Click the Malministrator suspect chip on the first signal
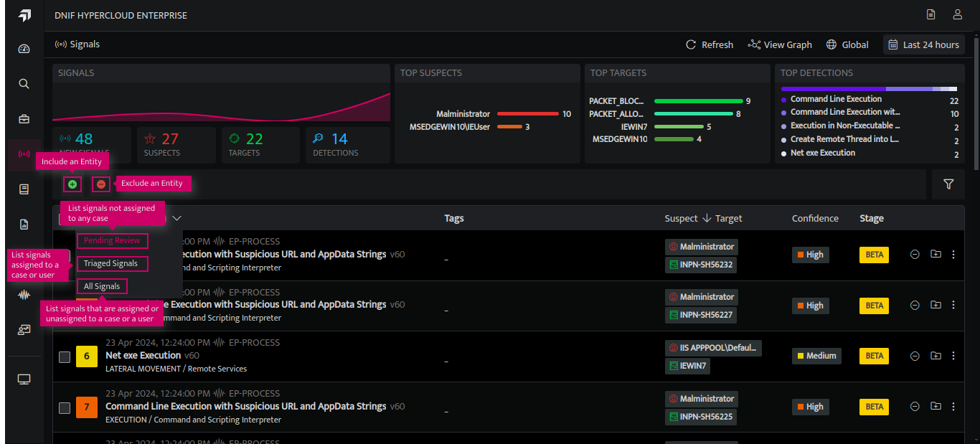Image resolution: width=980 pixels, height=444 pixels. point(701,246)
